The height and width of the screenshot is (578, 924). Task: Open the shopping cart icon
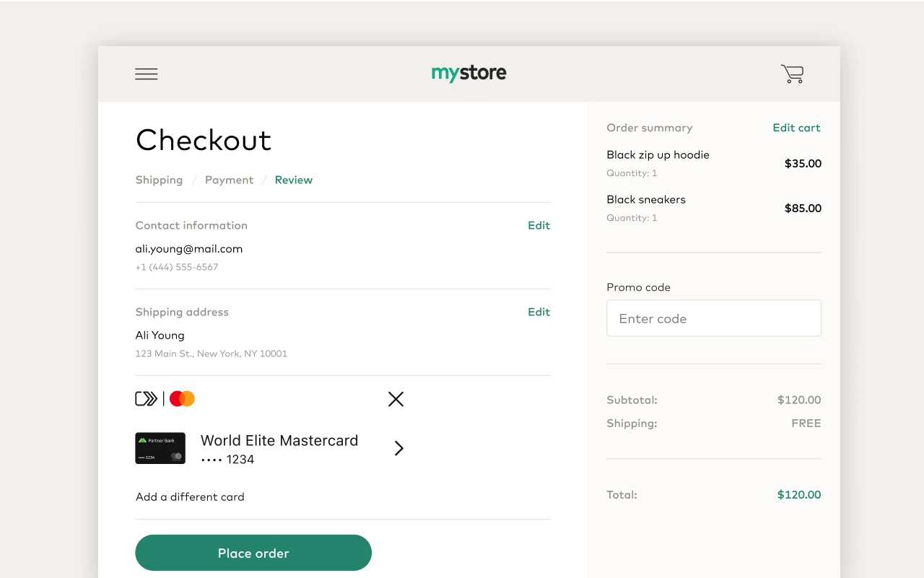[792, 74]
